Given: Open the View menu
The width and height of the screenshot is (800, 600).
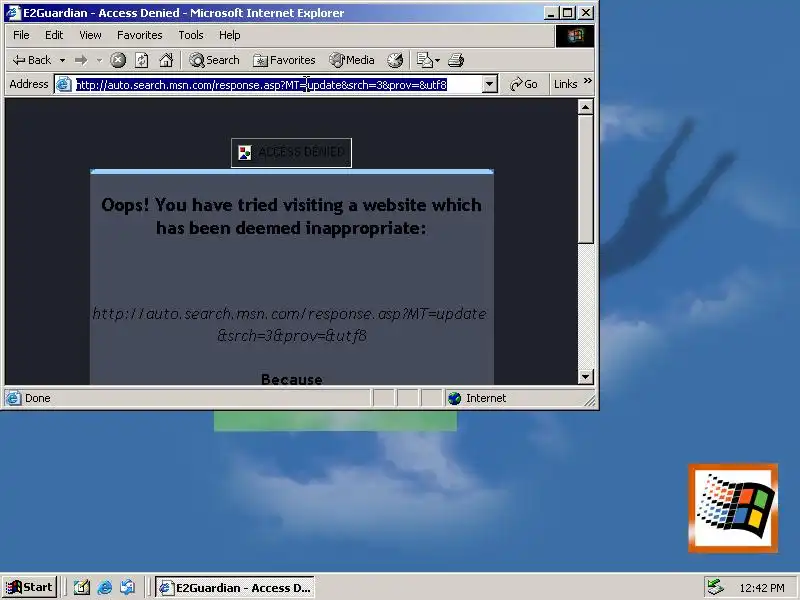Looking at the screenshot, I should pyautogui.click(x=90, y=35).
